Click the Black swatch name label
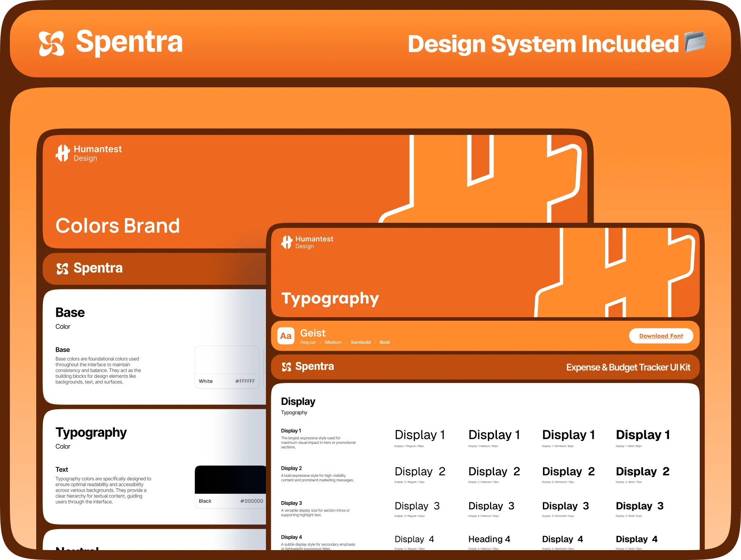Image resolution: width=741 pixels, height=560 pixels. (205, 501)
